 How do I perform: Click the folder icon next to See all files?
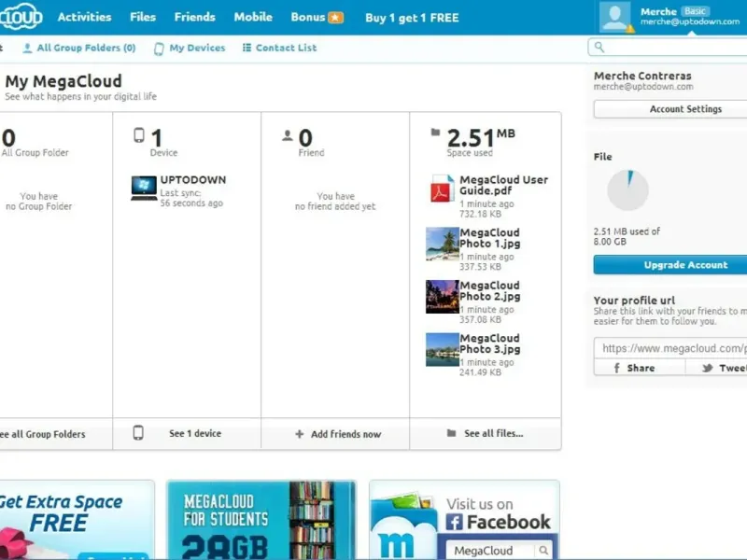[x=451, y=433]
